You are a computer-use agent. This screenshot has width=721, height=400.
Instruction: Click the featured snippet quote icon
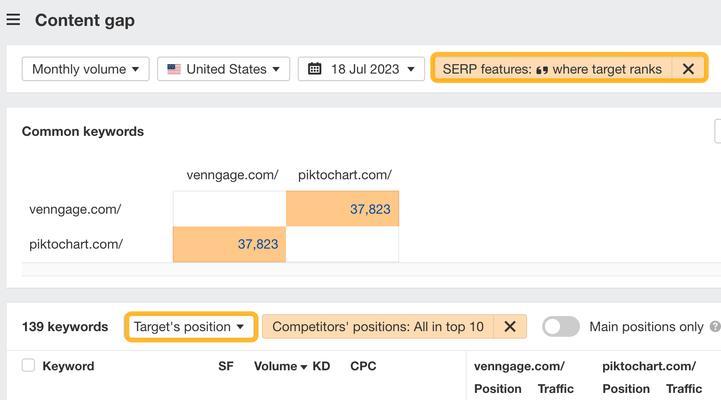(x=542, y=70)
